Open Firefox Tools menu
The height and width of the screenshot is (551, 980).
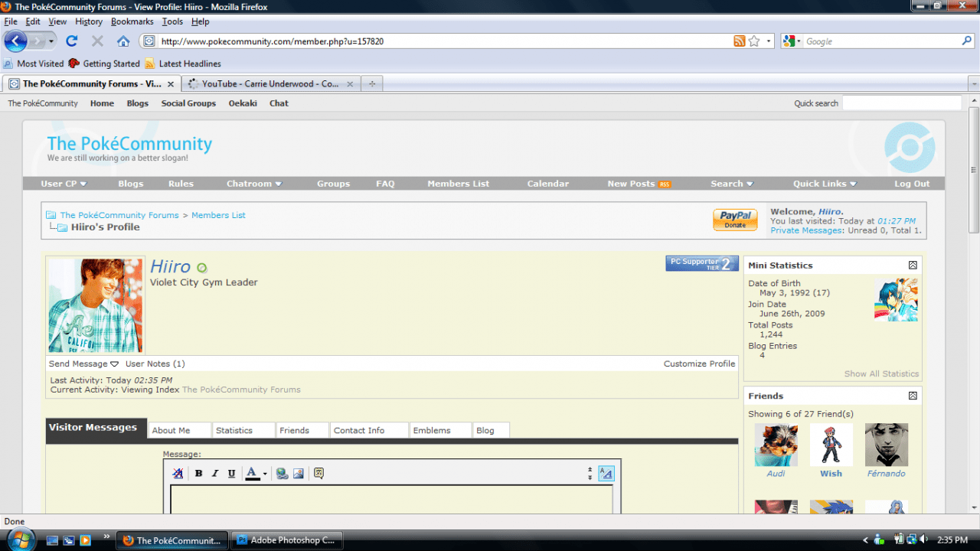[172, 21]
